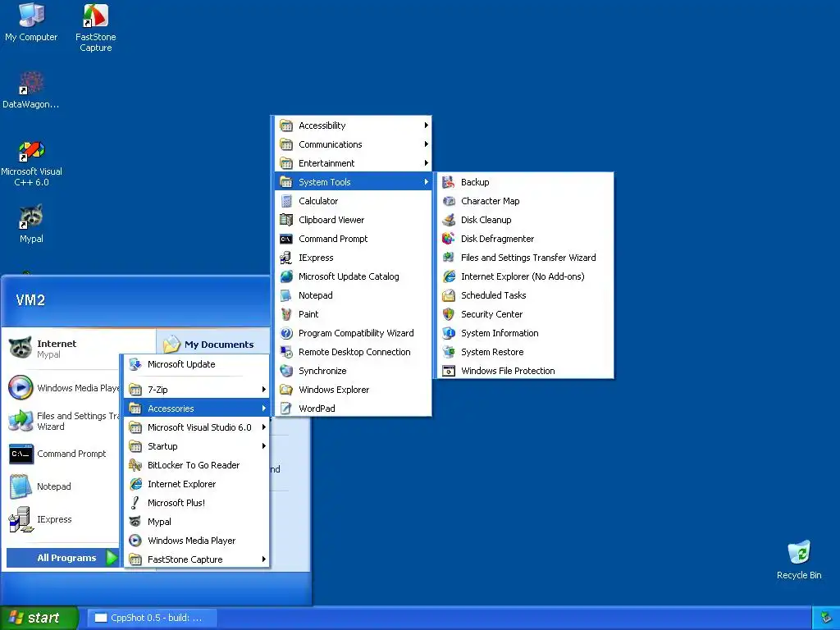Click the Microsoft Visual C++ 6.0 desktop icon
The width and height of the screenshot is (840, 630).
(x=31, y=151)
